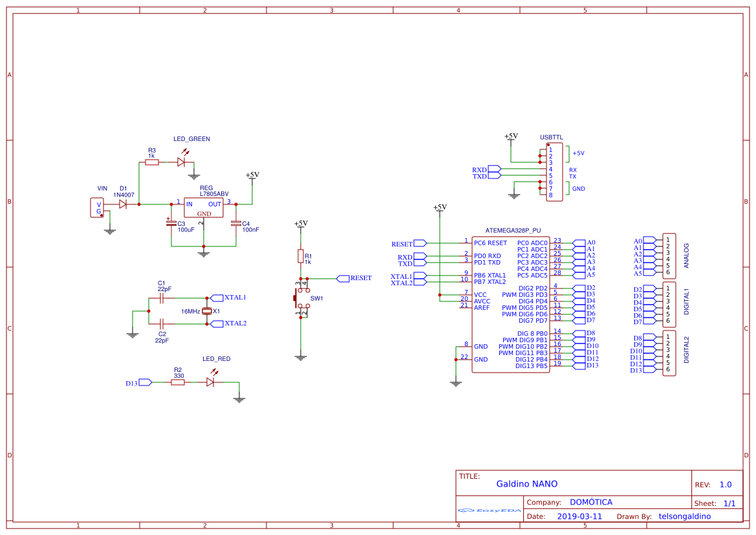Click the VIN power connector symbol

click(98, 208)
